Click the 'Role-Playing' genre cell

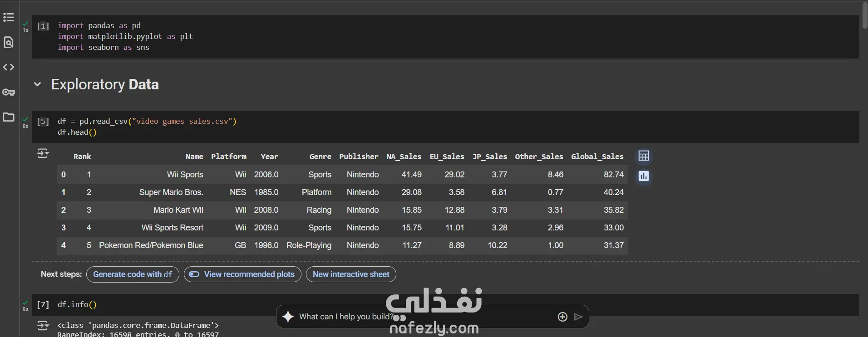click(309, 245)
